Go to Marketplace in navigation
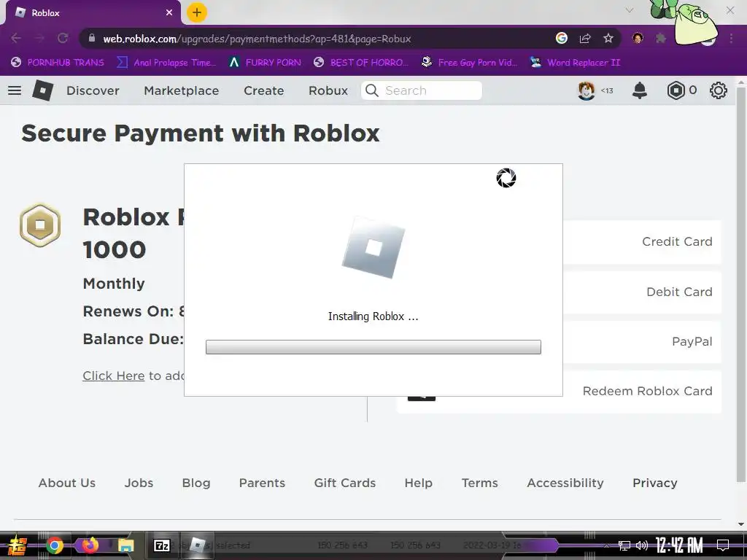 coord(182,90)
